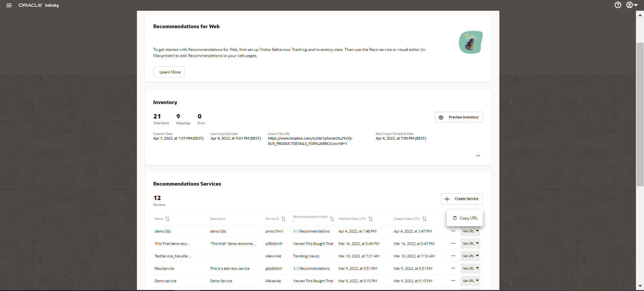This screenshot has width=644, height=291.
Task: Click service ID d4ewrn4z
Action: [x=274, y=256]
